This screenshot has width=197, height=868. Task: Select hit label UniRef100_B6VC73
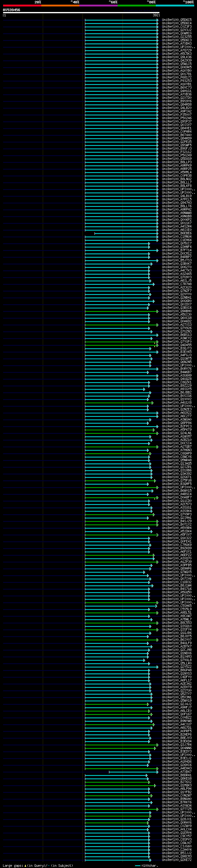coord(177,88)
